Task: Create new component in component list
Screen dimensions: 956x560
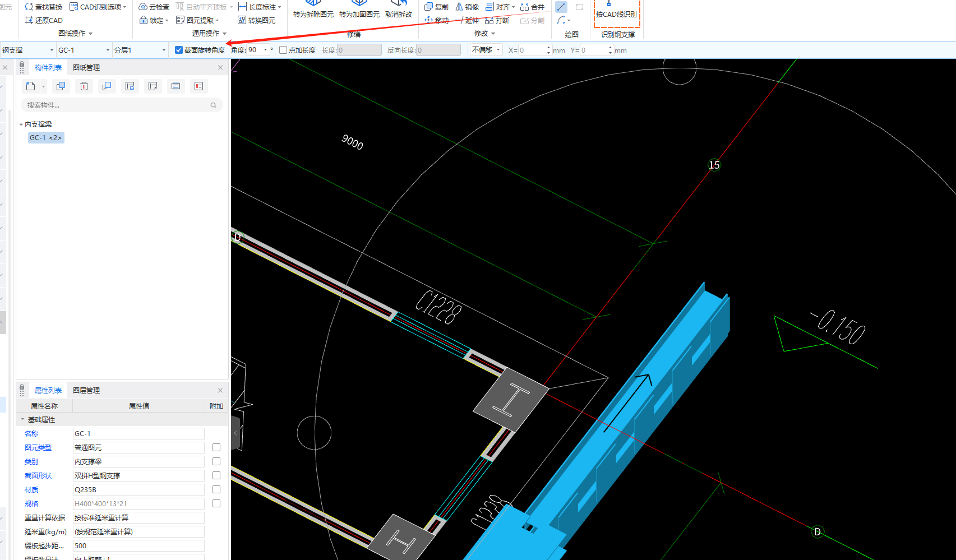Action: [30, 86]
